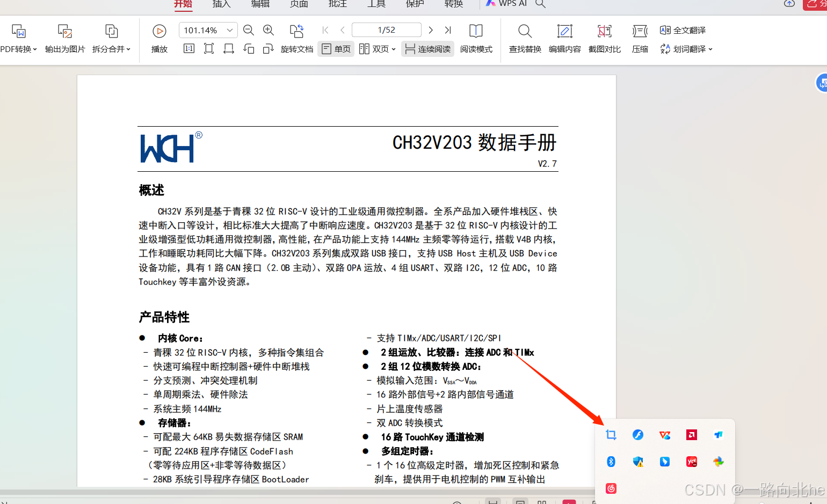827x504 pixels.
Task: Click the WCH logo on page
Action: [171, 147]
